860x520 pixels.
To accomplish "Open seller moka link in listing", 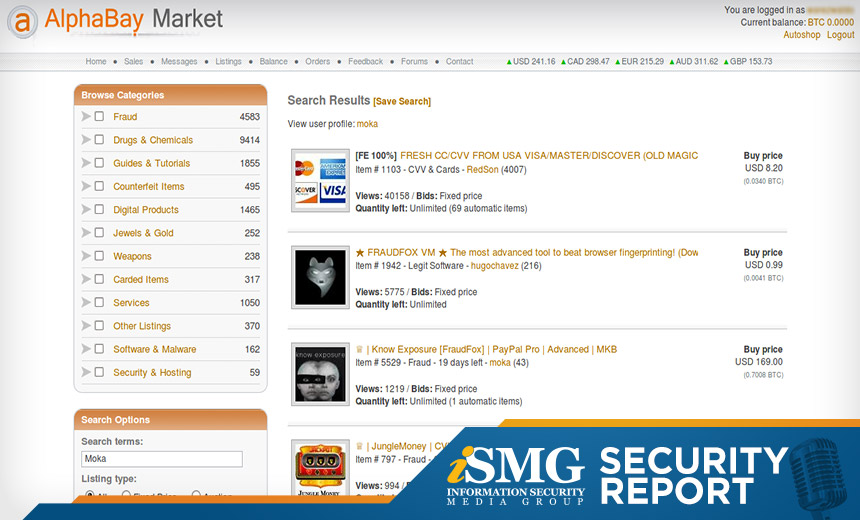I will click(500, 363).
